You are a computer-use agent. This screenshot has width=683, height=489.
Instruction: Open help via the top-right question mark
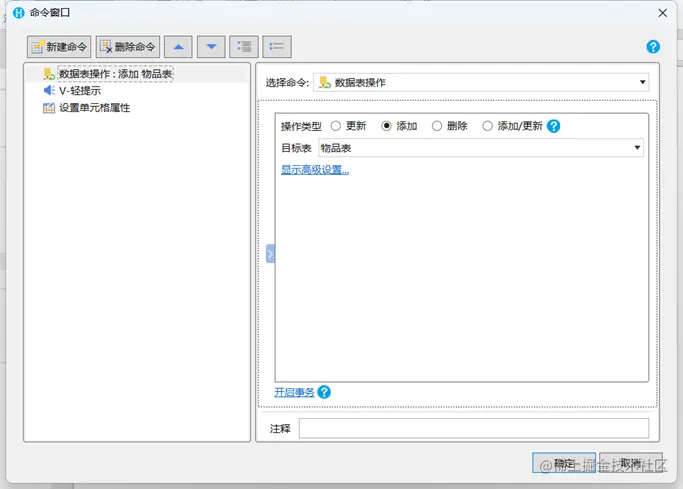click(653, 47)
